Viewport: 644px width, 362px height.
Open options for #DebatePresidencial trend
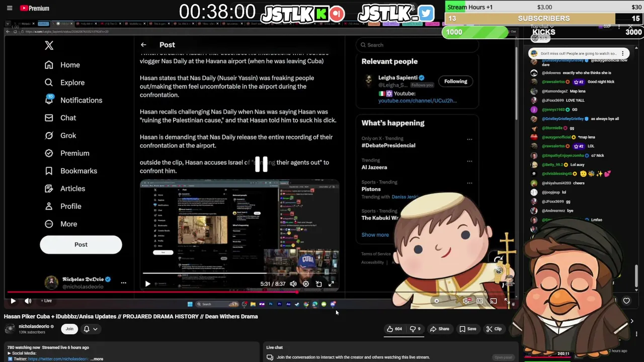[469, 139]
